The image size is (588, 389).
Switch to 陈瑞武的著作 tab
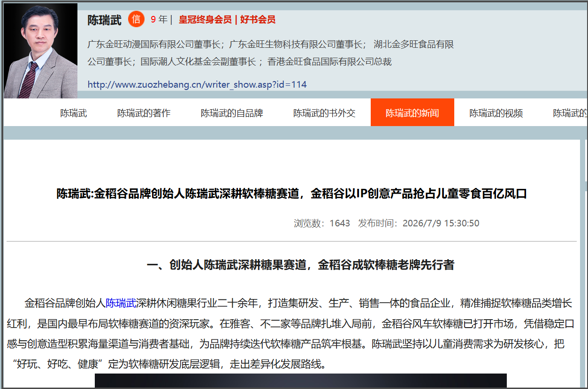click(x=144, y=113)
